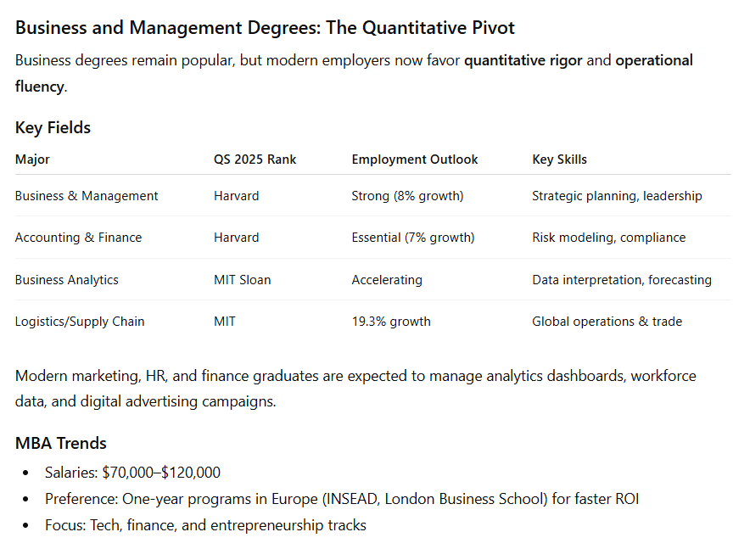The height and width of the screenshot is (560, 733).
Task: Click the Risk modeling, compliance cell
Action: coord(608,237)
